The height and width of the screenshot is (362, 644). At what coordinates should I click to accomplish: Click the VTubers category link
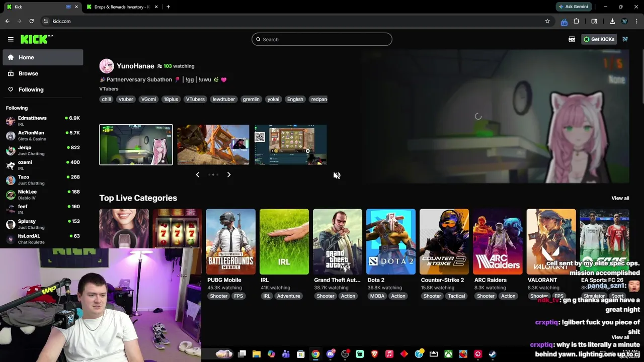[x=109, y=88]
